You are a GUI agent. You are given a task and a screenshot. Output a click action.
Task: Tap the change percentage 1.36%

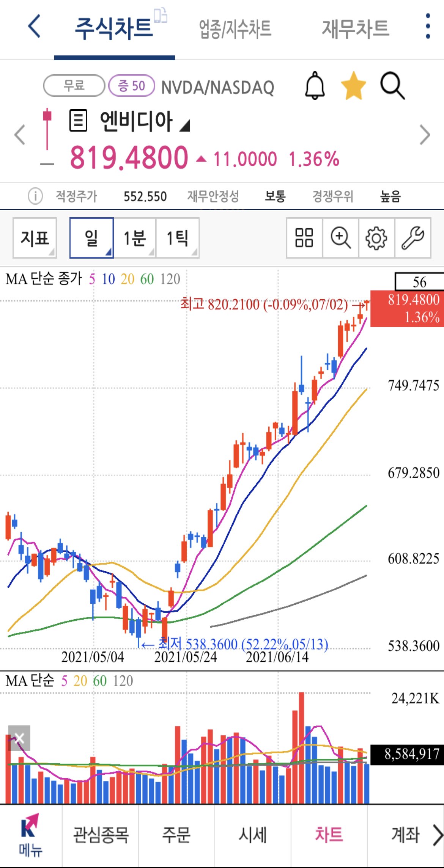point(314,159)
